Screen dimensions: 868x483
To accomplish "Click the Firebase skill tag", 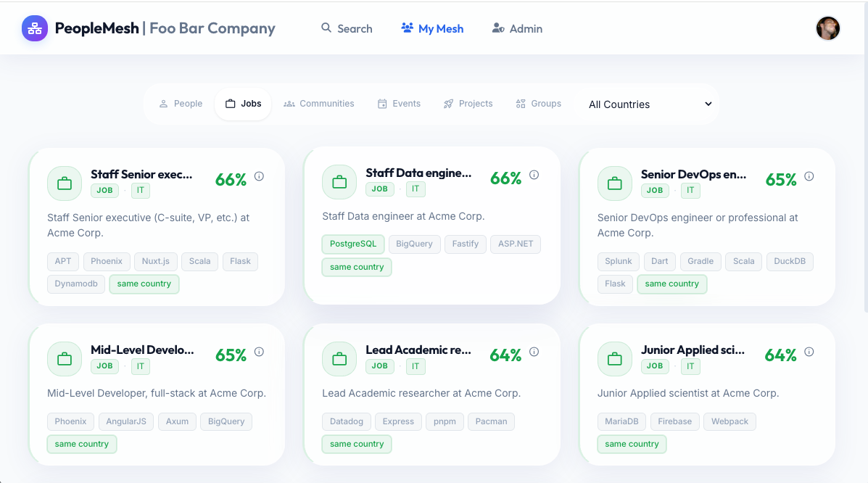I will [x=675, y=421].
